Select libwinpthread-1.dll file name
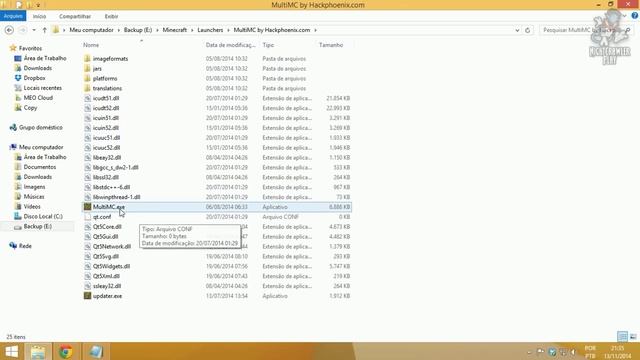Viewport: 640px width, 360px height. click(x=116, y=197)
